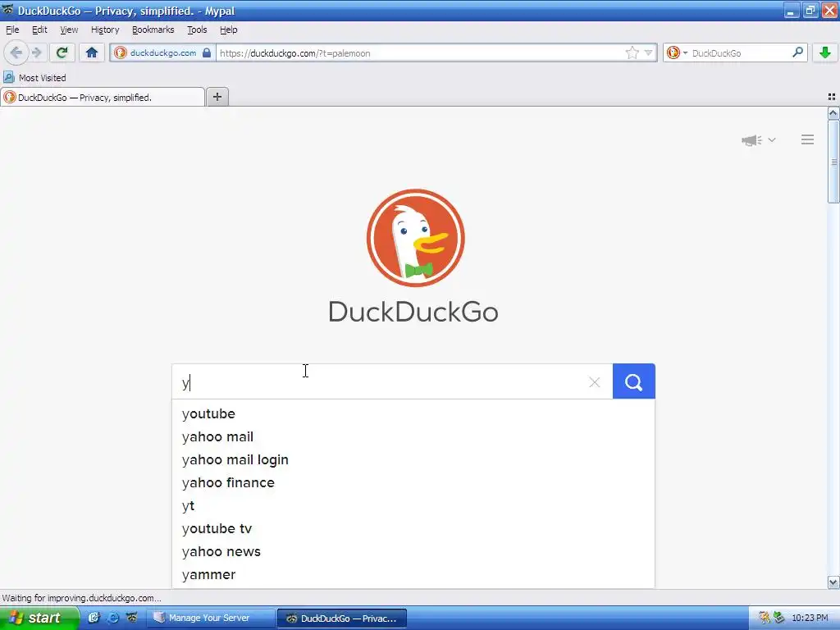Go back with the Back arrow button

point(16,52)
